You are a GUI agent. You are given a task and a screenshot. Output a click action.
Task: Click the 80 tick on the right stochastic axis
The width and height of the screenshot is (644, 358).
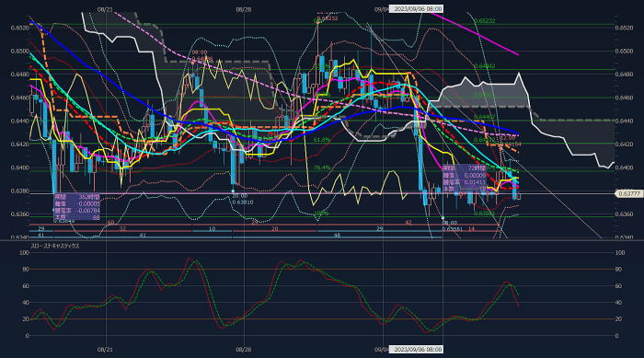coord(618,270)
